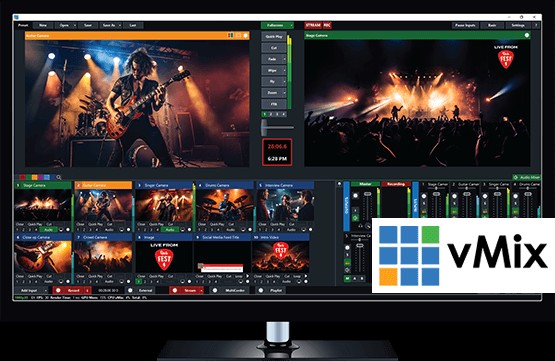Screen dimensions: 555x361
Task: Click the Master headphones icon
Action: (x=361, y=226)
